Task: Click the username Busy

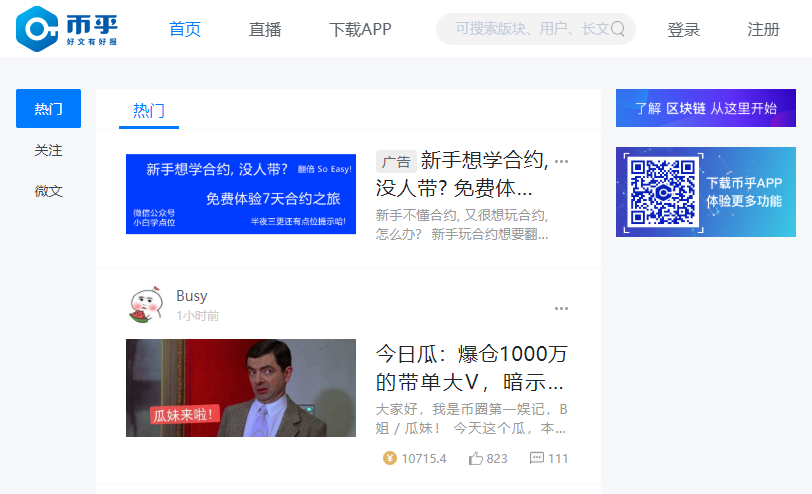Action: [x=192, y=296]
